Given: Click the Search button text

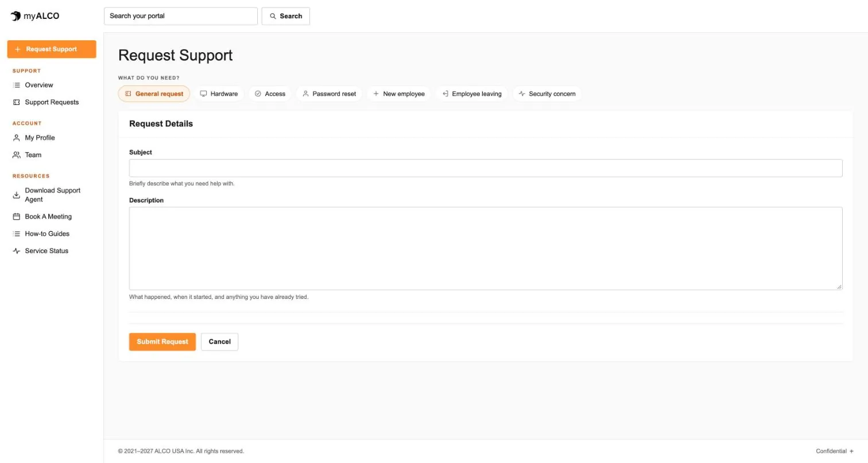Looking at the screenshot, I should 291,16.
